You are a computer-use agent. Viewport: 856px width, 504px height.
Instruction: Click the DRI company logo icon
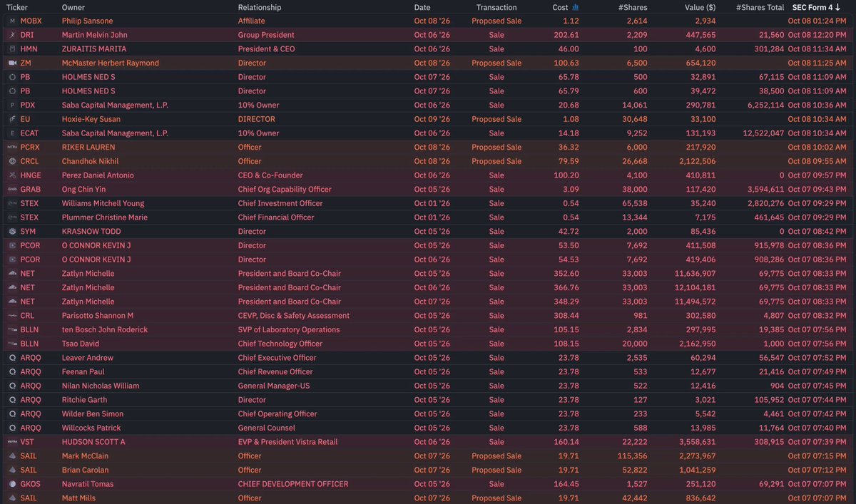tap(12, 35)
